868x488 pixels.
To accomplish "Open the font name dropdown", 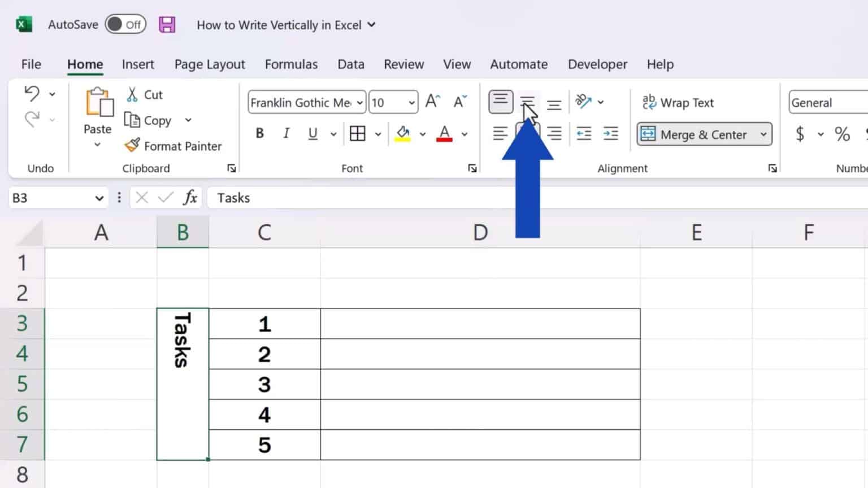I will point(359,103).
